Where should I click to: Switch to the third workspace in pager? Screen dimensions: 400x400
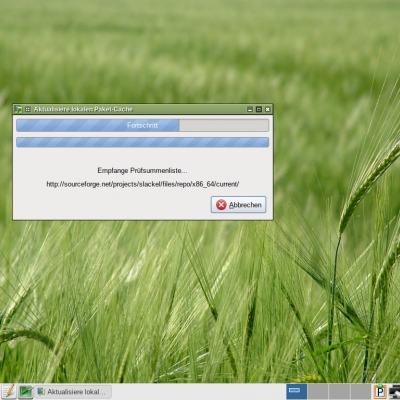coord(339,392)
